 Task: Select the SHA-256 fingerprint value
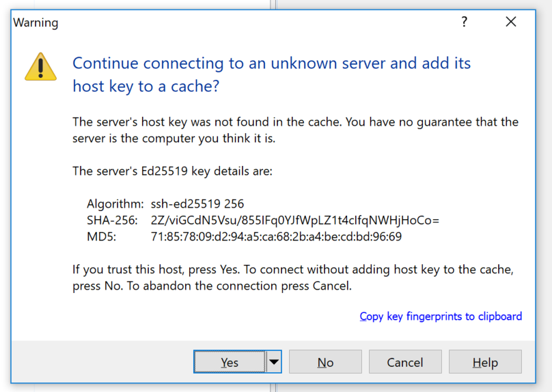294,220
